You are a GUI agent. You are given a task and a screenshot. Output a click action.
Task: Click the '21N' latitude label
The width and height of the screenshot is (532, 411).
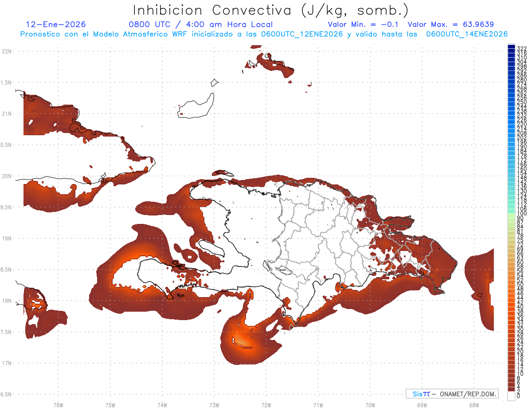coord(6,114)
